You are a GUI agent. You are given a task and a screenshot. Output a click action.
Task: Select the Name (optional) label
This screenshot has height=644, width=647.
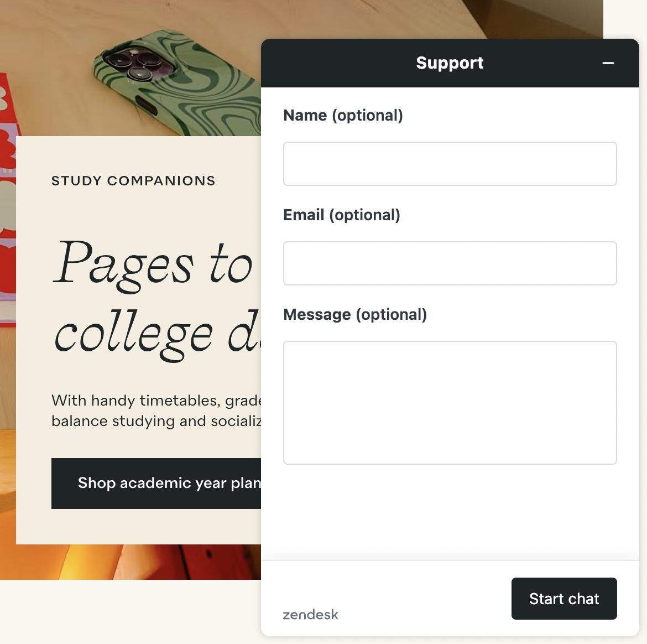pyautogui.click(x=343, y=116)
